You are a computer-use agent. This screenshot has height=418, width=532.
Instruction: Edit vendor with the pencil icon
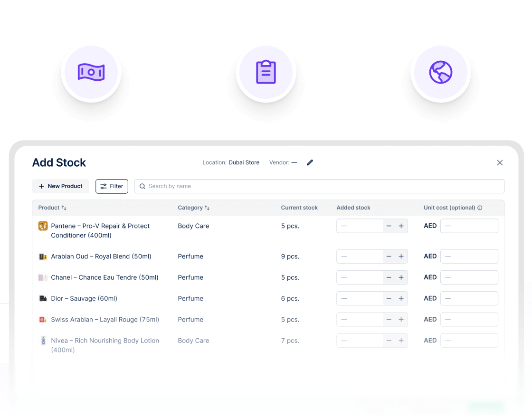pos(310,162)
